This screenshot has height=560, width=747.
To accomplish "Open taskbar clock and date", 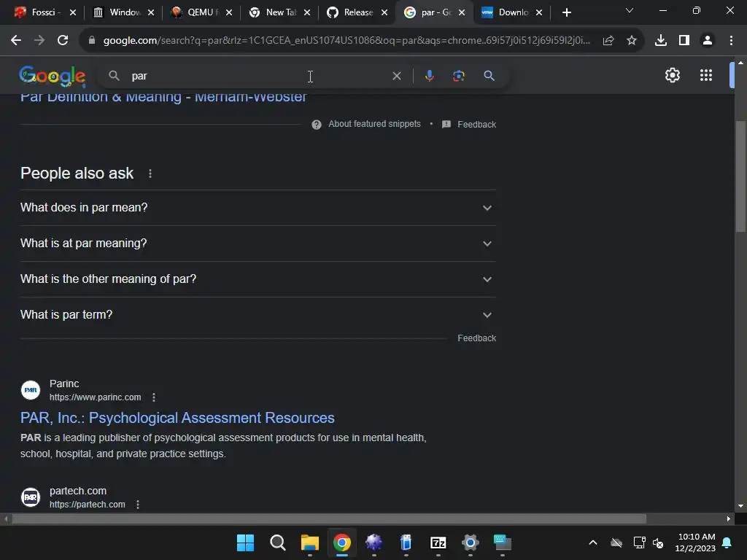I will coord(695,542).
